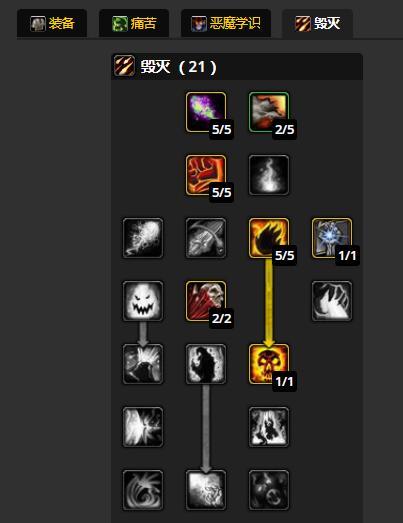Image resolution: width=403 pixels, height=523 pixels.
Task: Click the greyed-out flame Aftermath talent
Action: pos(269,175)
